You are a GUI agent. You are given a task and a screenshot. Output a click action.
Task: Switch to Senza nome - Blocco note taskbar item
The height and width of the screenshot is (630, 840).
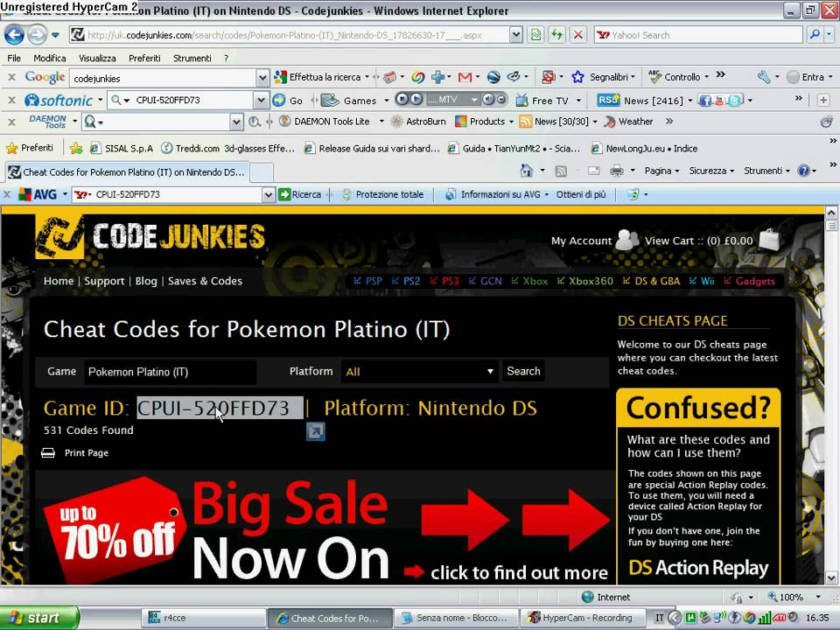[457, 618]
